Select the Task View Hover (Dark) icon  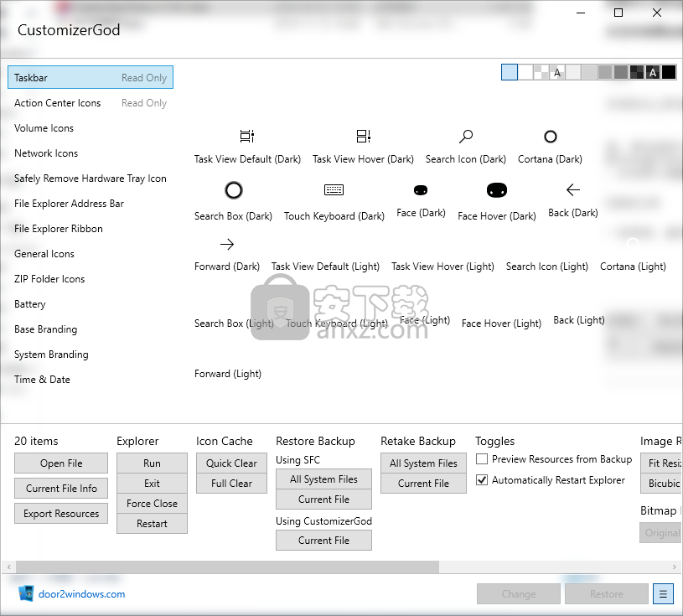pos(363,137)
